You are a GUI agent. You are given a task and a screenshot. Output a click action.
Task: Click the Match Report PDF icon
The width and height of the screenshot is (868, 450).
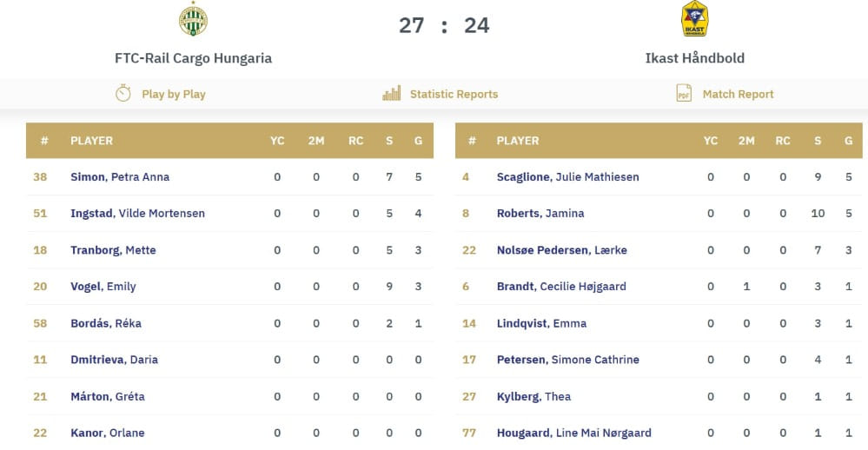684,94
